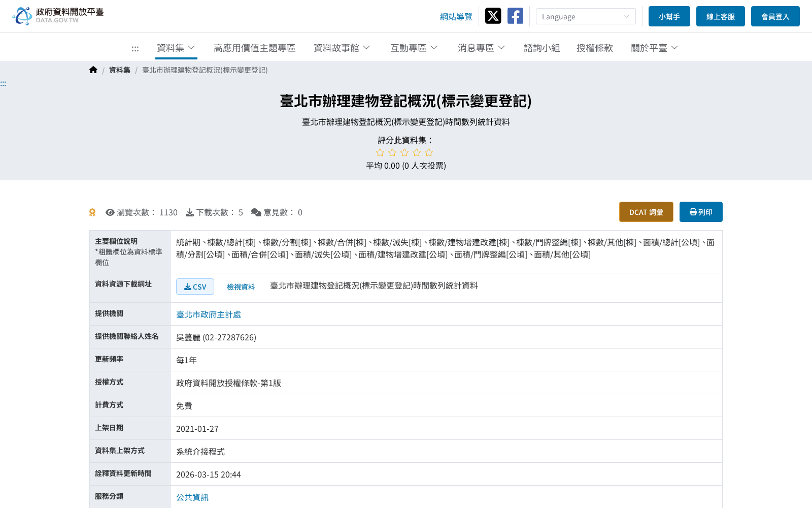Rate the dataset five stars
812x508 pixels.
coord(429,153)
